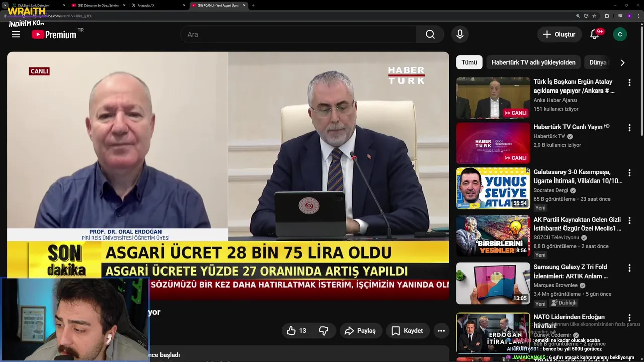Open title Galatasaray 3-0 Kasımpaşa, Ugarte İhtimali
Screen dimensions: 644x362
click(x=578, y=176)
